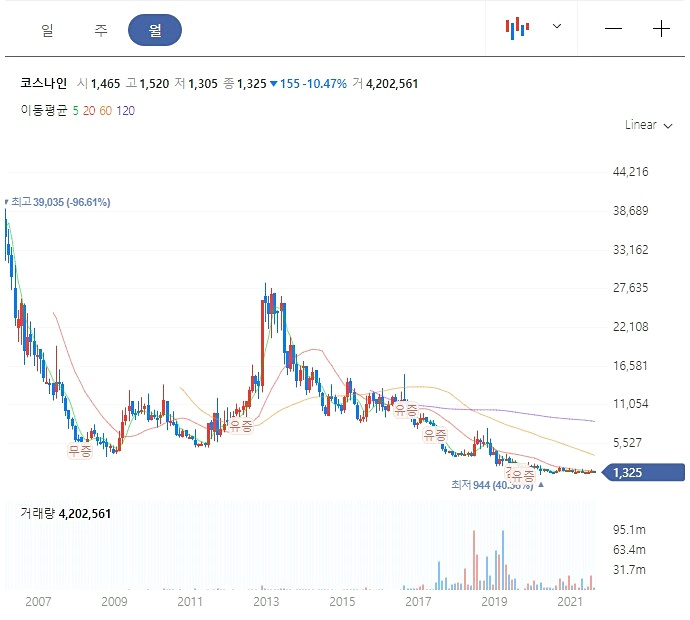Viewport: 690px width, 620px height.
Task: Zoom out with the minus icon
Action: point(613,29)
